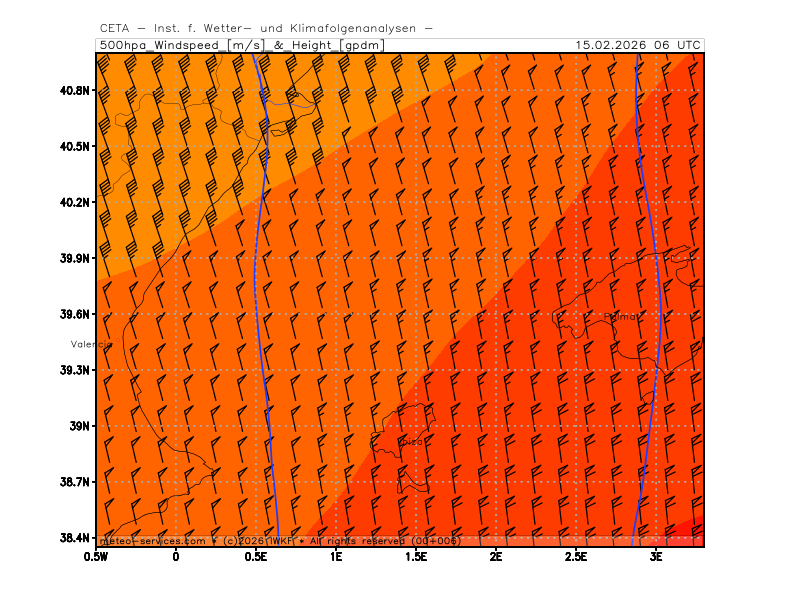Click the CETA institute title text
This screenshot has height=600, width=800.
[266, 29]
